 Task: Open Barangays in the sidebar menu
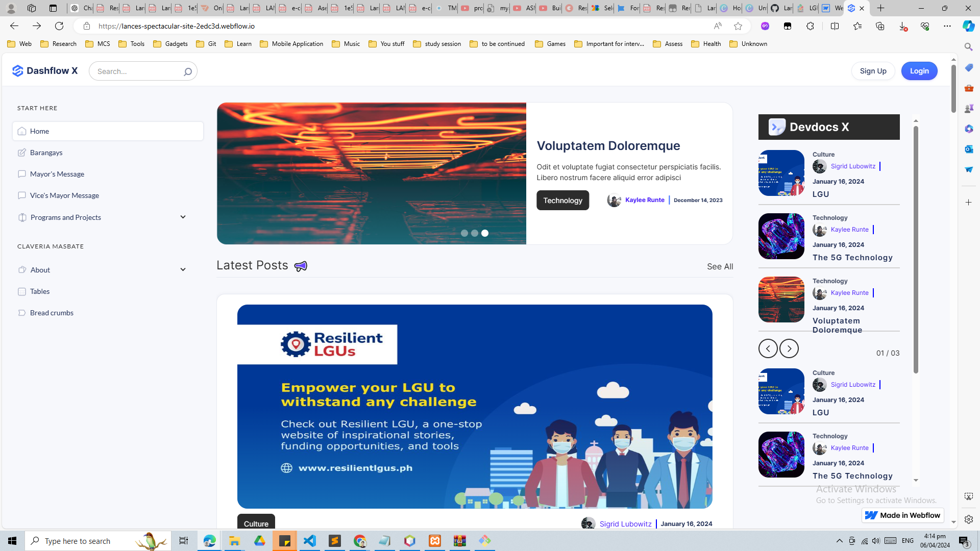click(x=46, y=153)
